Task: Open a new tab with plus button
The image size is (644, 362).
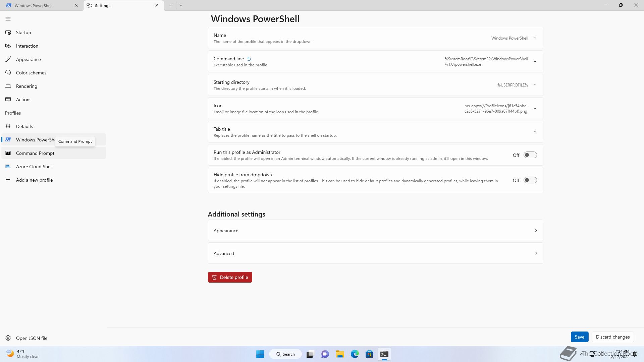Action: pyautogui.click(x=171, y=5)
